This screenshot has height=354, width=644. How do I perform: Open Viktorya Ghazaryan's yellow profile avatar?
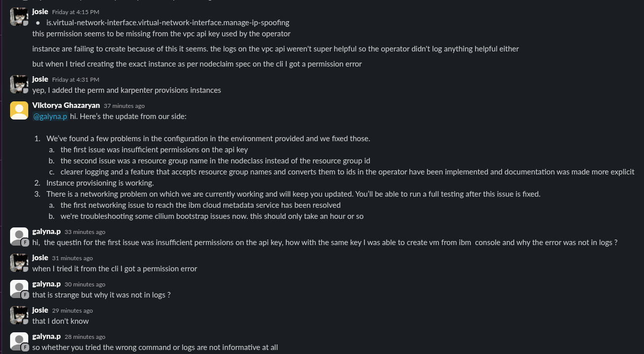19,110
